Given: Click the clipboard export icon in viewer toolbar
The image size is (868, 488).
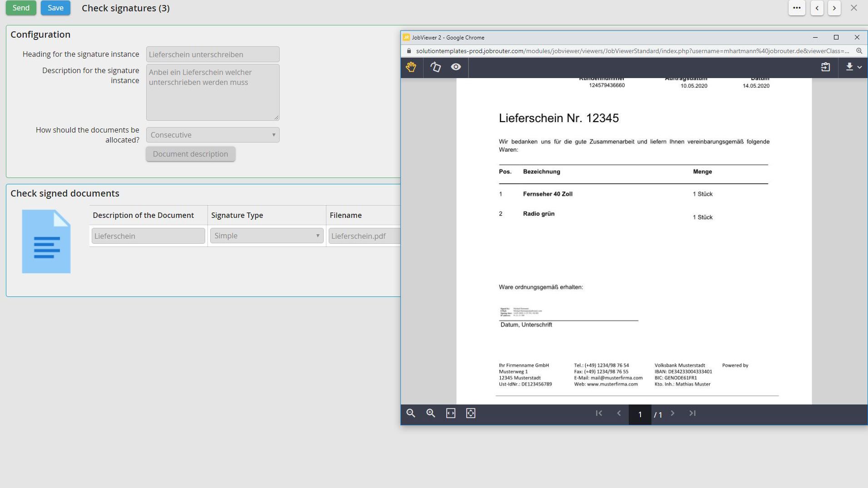Looking at the screenshot, I should [x=825, y=67].
